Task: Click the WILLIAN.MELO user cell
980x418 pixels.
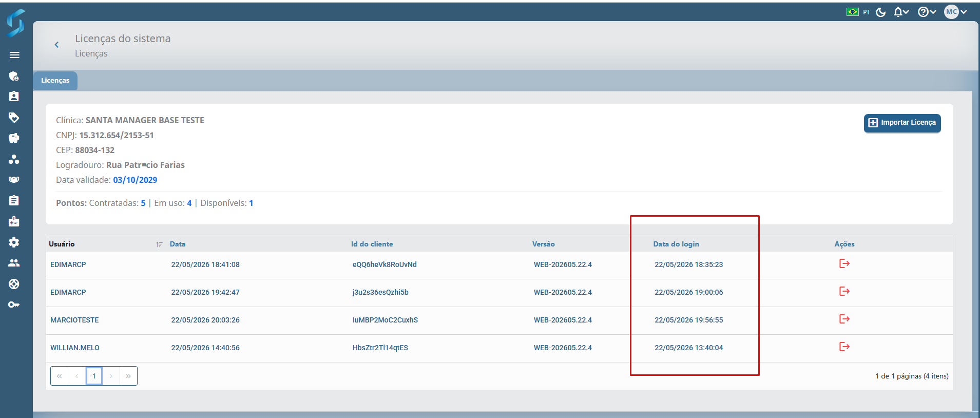Action: (75, 348)
